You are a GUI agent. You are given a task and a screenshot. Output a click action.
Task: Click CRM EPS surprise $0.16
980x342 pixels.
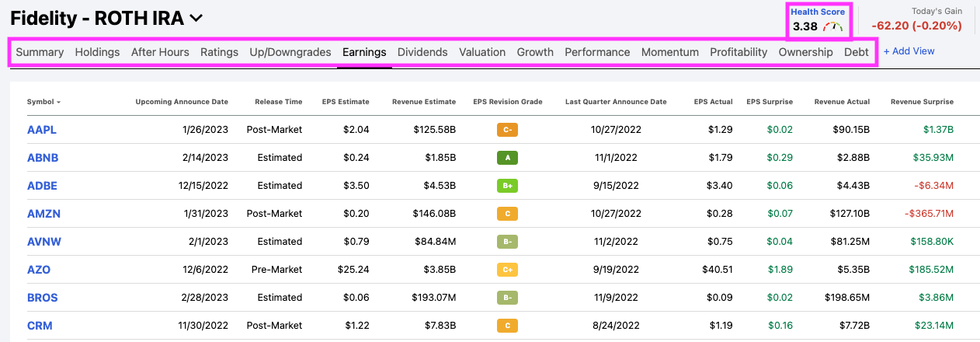point(780,326)
